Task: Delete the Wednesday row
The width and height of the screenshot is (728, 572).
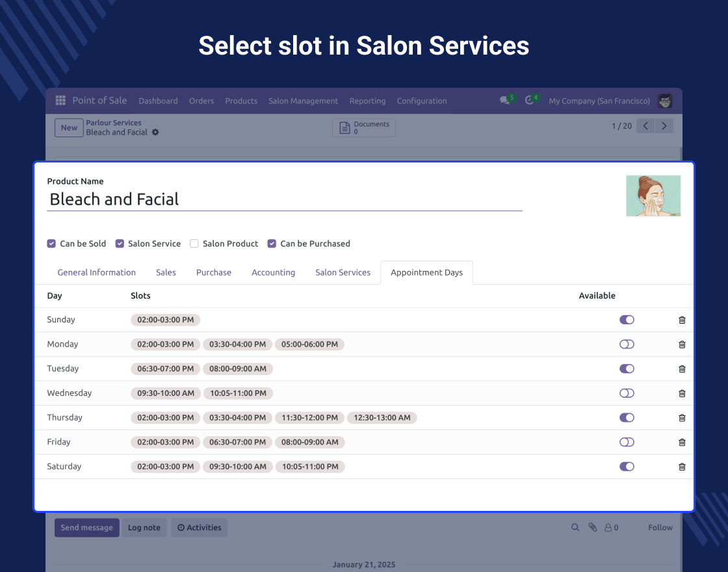Action: point(682,393)
